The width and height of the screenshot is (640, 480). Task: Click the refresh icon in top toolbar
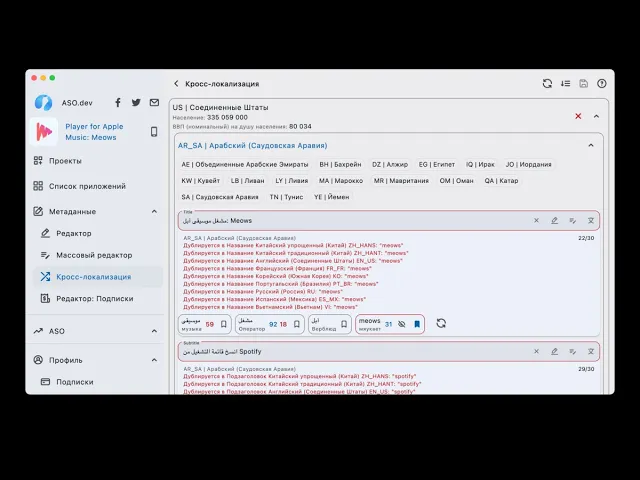point(547,84)
